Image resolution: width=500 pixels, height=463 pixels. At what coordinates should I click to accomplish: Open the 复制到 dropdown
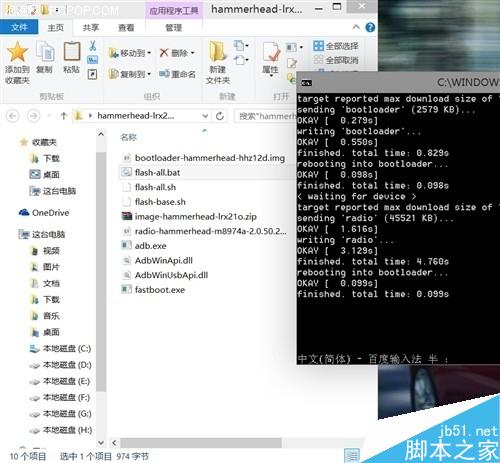(130, 74)
